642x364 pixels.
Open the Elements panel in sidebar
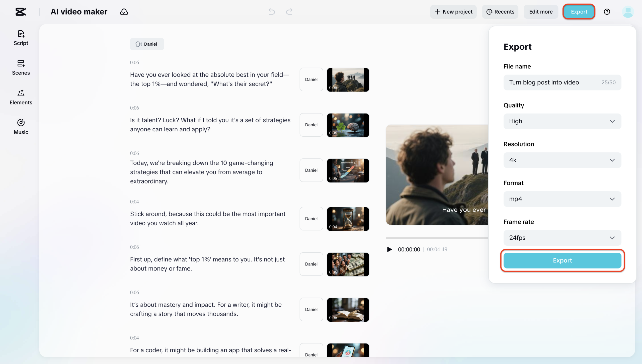[21, 97]
